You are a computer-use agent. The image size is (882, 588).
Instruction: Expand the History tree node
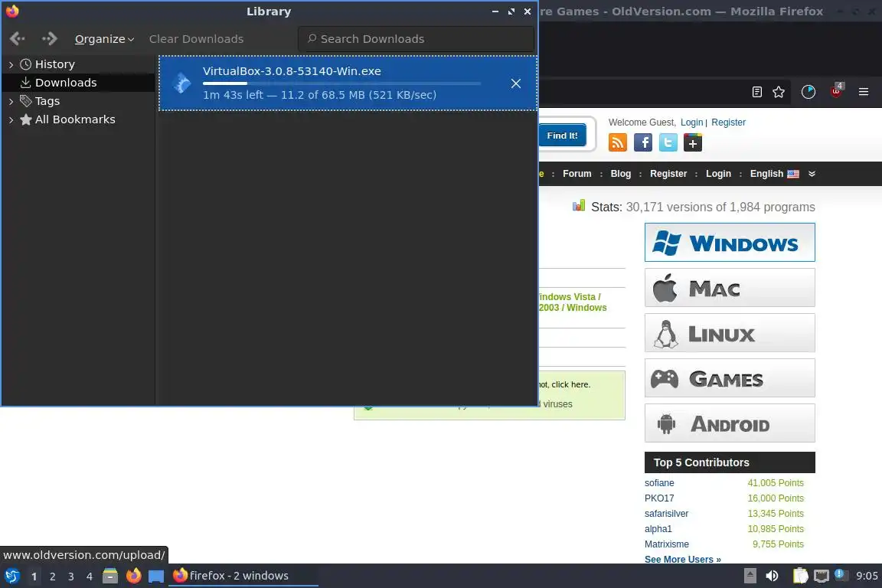(11, 65)
